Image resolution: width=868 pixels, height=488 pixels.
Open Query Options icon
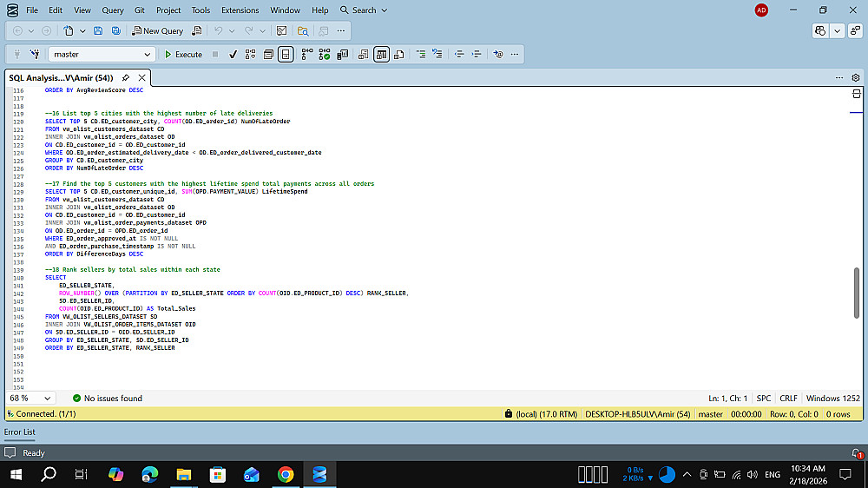pyautogui.click(x=268, y=55)
